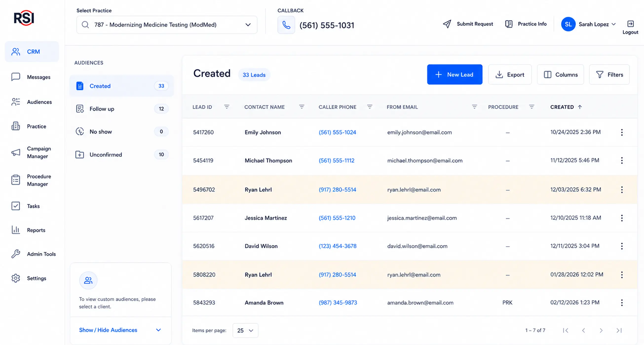This screenshot has height=345, width=644.
Task: Go to previous page of leads
Action: pyautogui.click(x=583, y=330)
